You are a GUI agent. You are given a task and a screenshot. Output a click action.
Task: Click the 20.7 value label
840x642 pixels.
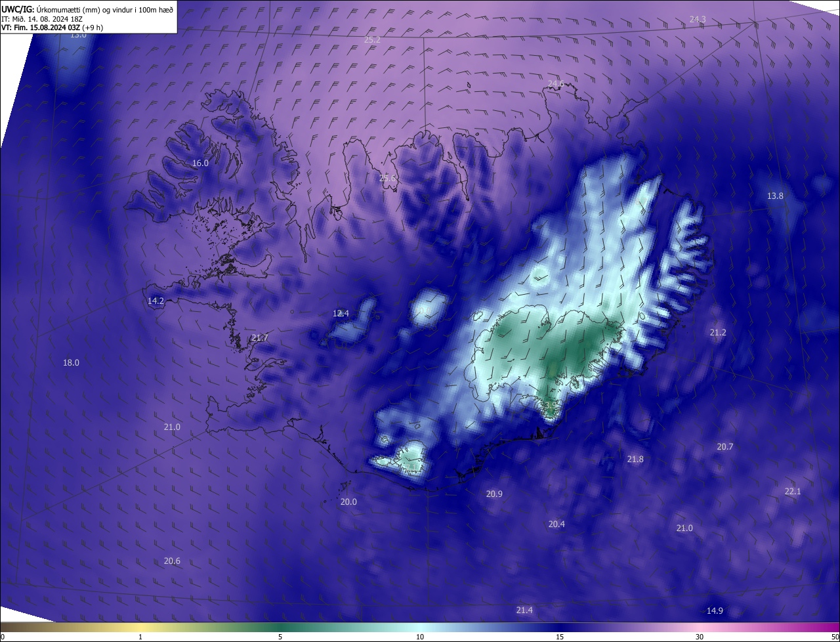(x=724, y=447)
